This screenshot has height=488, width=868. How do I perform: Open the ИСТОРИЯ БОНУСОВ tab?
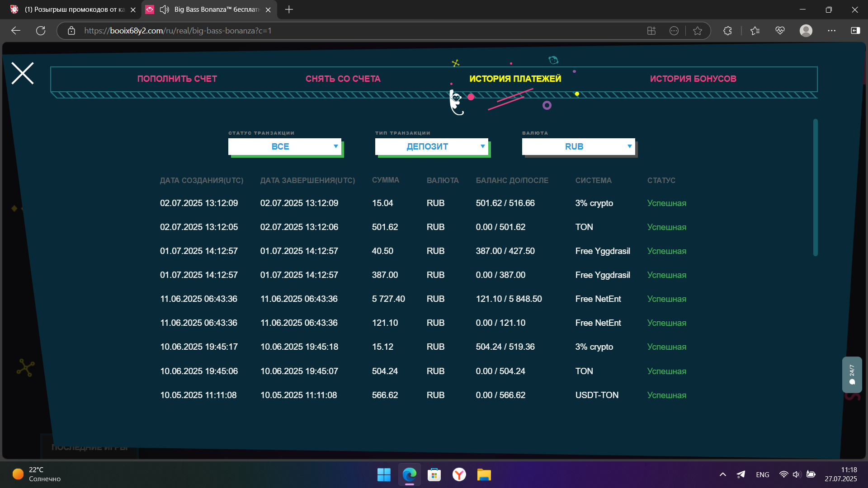coord(693,79)
